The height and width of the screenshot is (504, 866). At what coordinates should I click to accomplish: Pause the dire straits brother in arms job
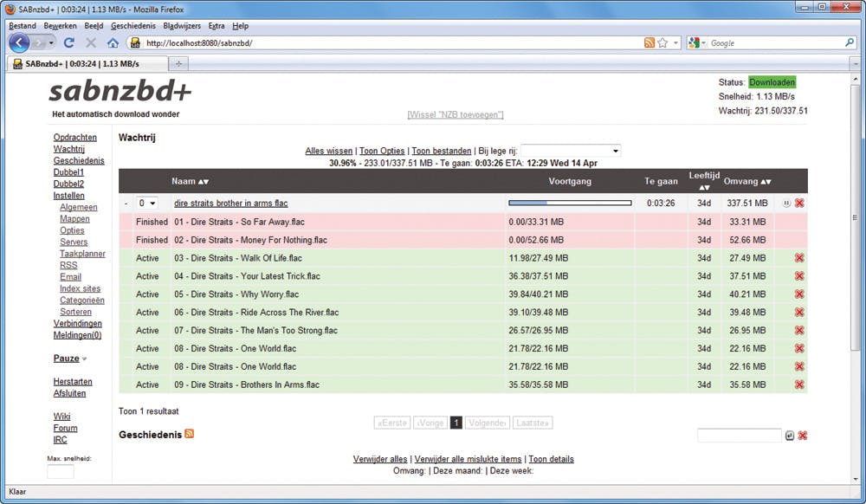(x=786, y=204)
